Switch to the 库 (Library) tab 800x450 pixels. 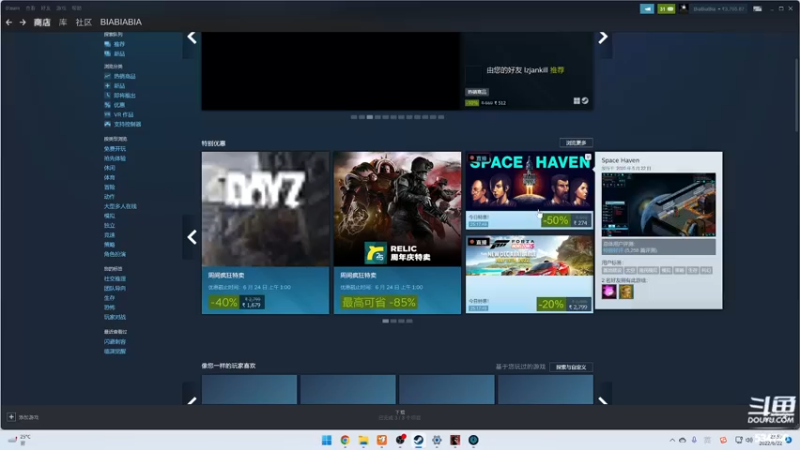click(x=63, y=22)
